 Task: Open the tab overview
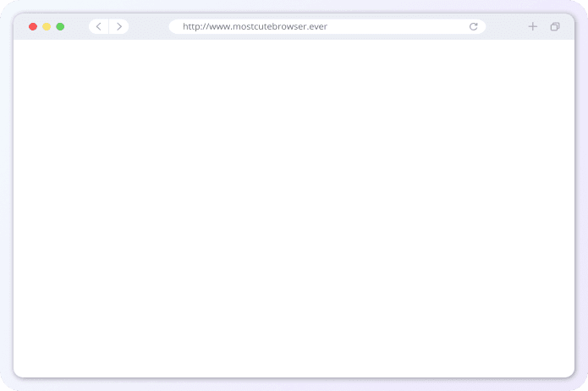[555, 26]
